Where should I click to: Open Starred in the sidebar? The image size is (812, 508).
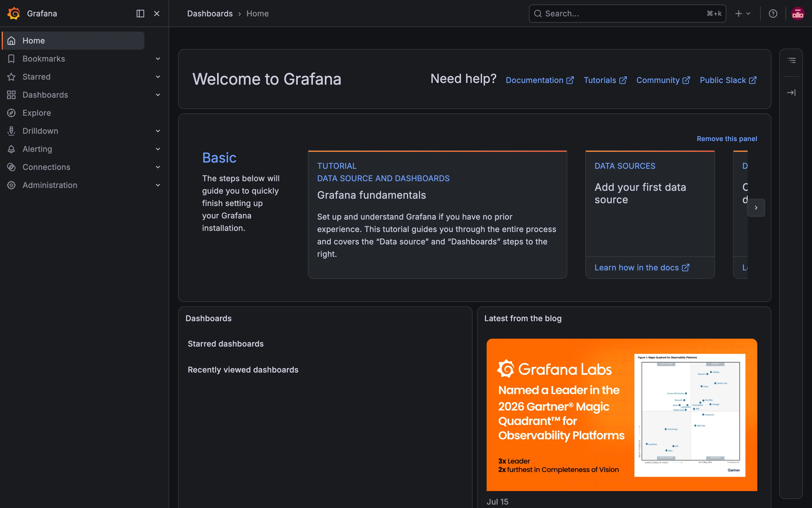pos(36,77)
